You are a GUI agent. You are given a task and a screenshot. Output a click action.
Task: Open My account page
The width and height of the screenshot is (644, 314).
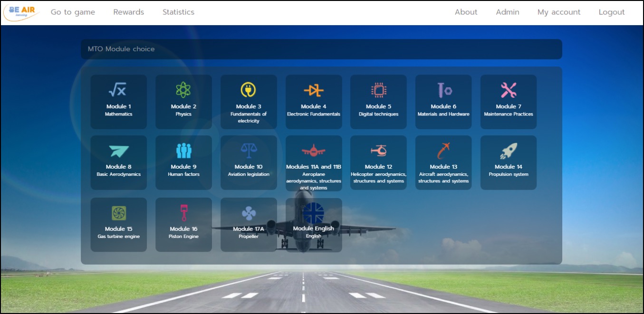(558, 12)
